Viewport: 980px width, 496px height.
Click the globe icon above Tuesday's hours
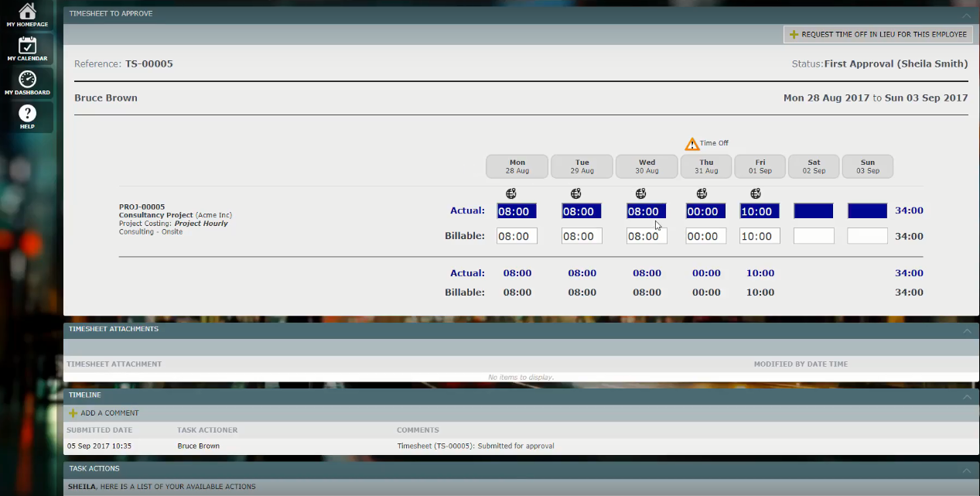click(576, 193)
